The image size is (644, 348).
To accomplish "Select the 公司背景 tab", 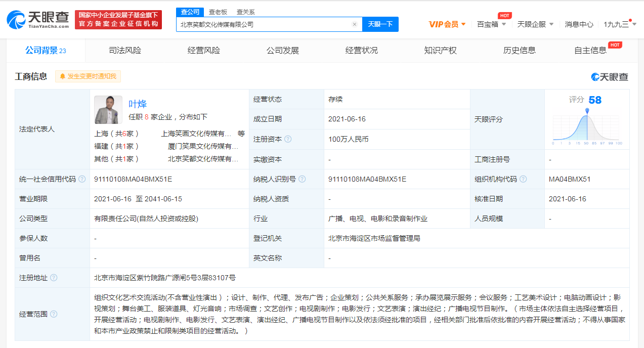I will 46,50.
